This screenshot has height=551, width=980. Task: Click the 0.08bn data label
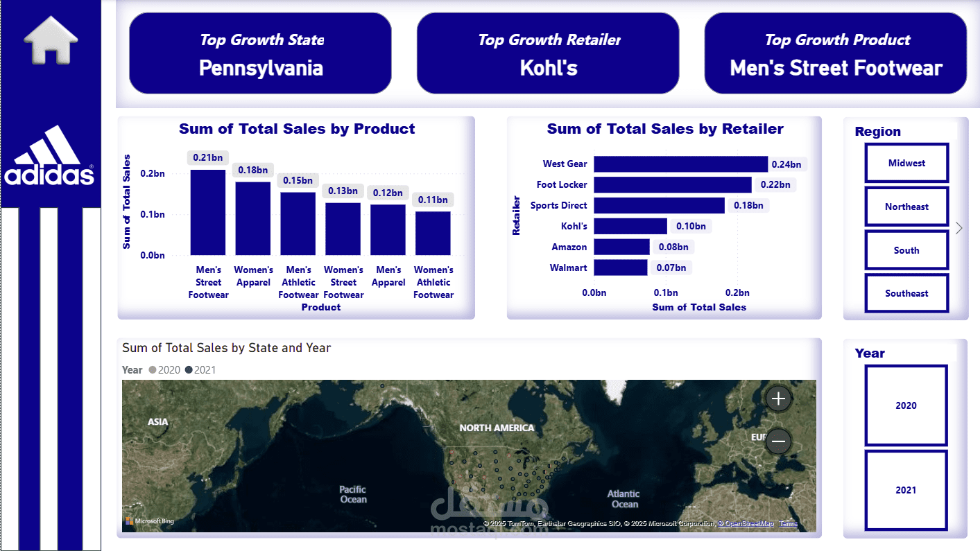[x=673, y=247]
